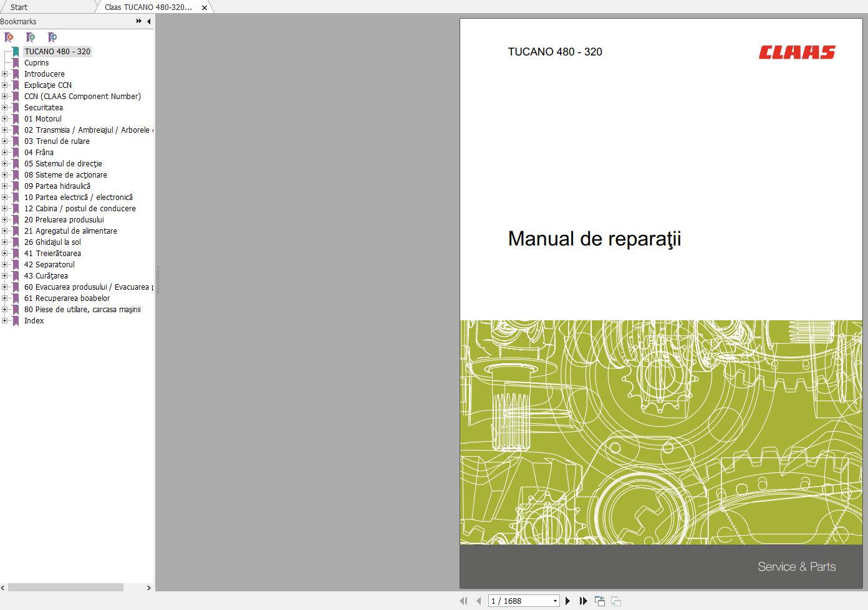Jump to the last page icon

click(x=583, y=601)
